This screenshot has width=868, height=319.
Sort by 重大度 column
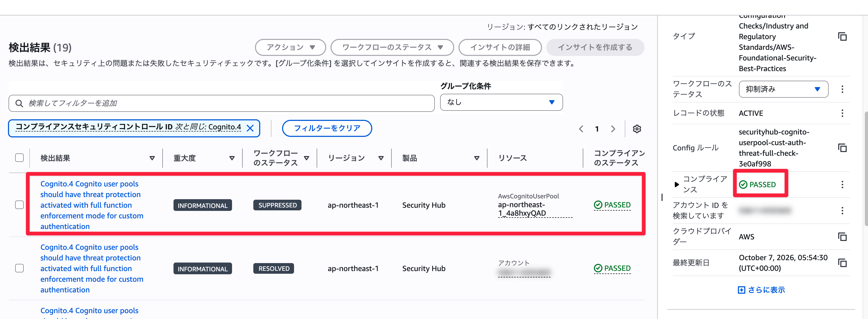point(232,158)
